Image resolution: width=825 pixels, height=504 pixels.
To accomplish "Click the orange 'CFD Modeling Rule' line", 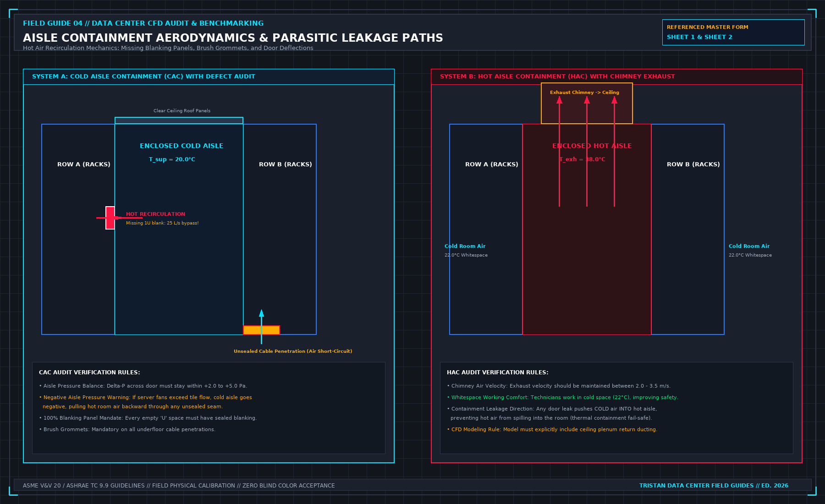I will pyautogui.click(x=552, y=430).
